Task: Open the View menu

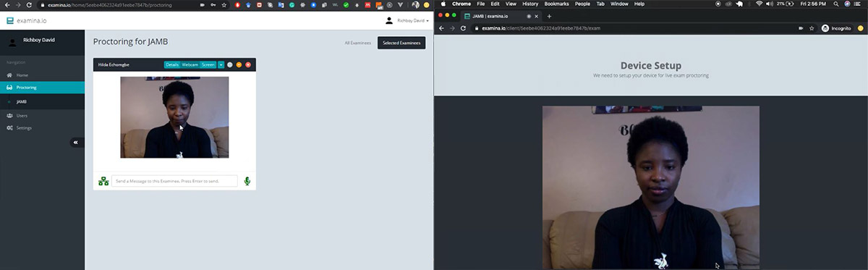Action: [511, 4]
